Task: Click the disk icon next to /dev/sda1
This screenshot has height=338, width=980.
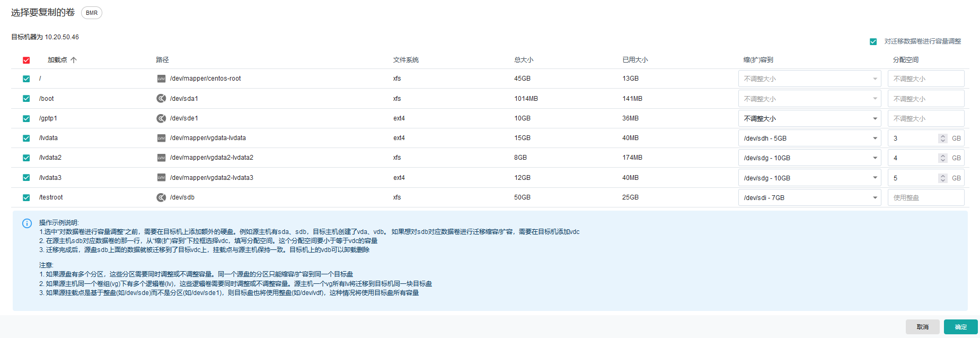Action: tap(161, 99)
